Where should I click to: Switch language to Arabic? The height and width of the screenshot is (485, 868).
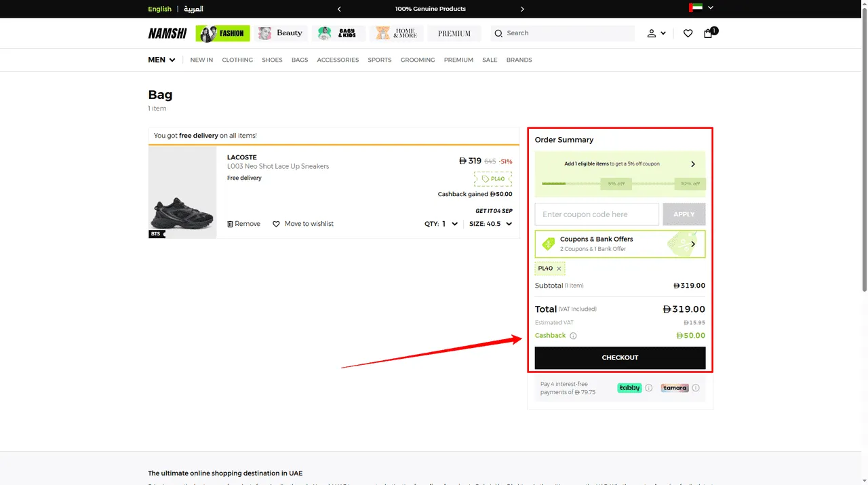pos(193,9)
